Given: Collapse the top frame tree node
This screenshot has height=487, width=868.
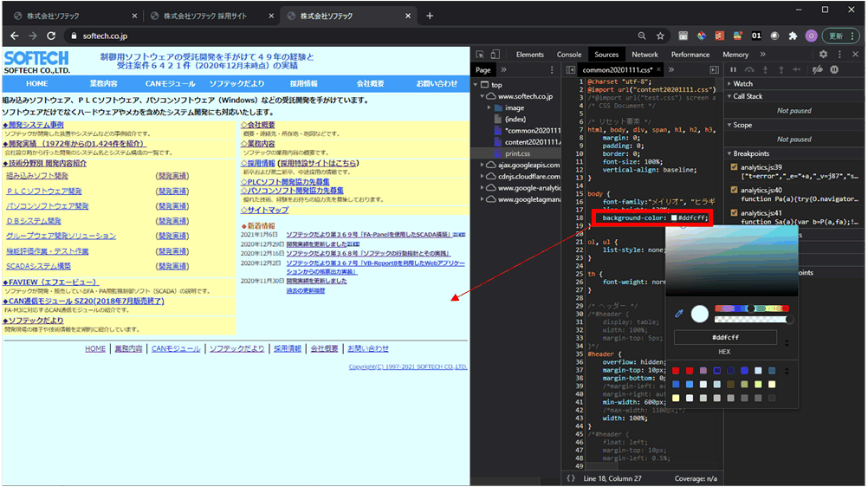Looking at the screenshot, I should (x=476, y=85).
